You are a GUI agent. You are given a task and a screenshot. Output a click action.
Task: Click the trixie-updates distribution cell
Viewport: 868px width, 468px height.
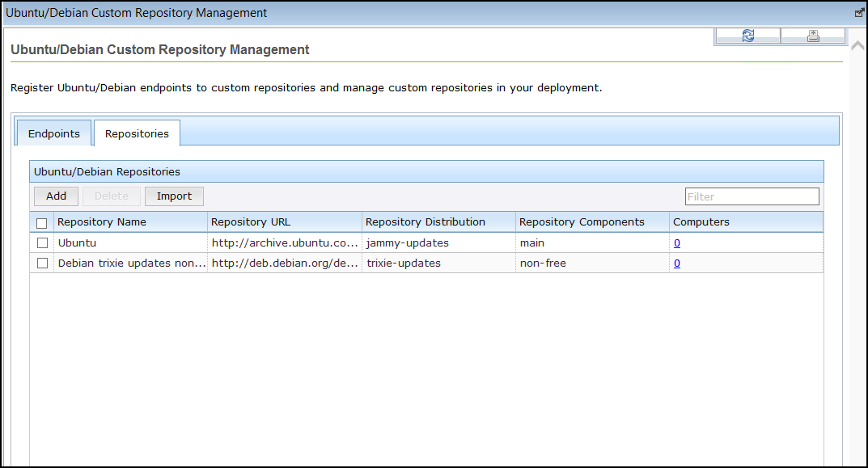click(x=438, y=264)
